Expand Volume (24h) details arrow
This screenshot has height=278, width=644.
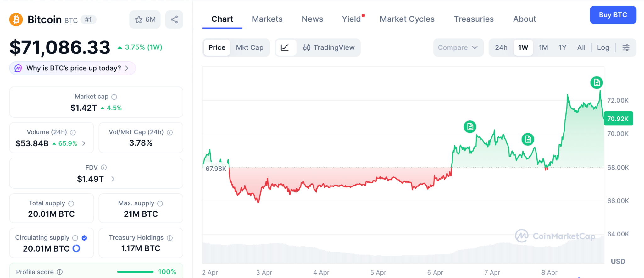click(x=84, y=143)
